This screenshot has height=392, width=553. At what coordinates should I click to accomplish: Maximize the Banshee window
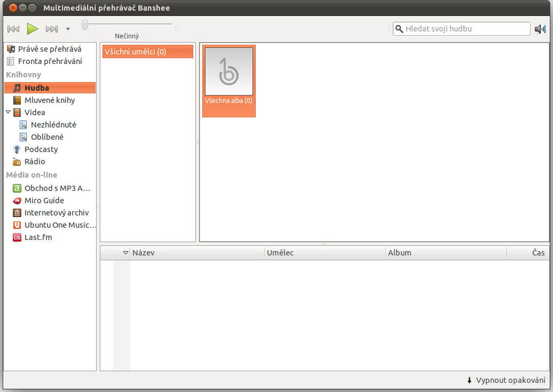tap(31, 7)
